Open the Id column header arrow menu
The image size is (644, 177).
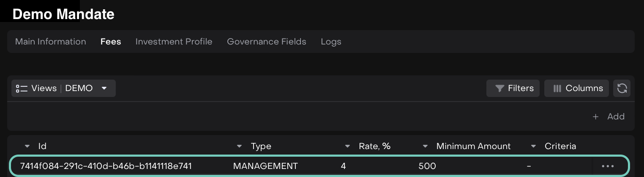click(27, 147)
